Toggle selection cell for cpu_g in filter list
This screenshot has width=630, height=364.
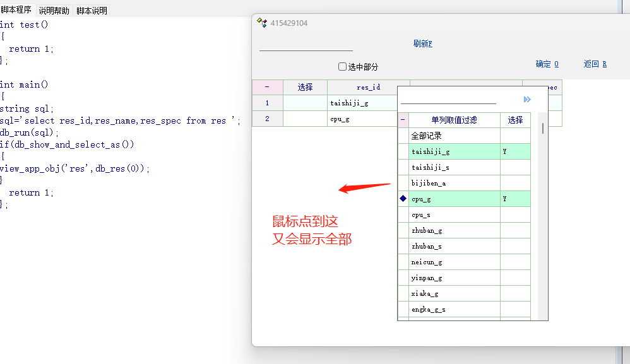pyautogui.click(x=515, y=199)
